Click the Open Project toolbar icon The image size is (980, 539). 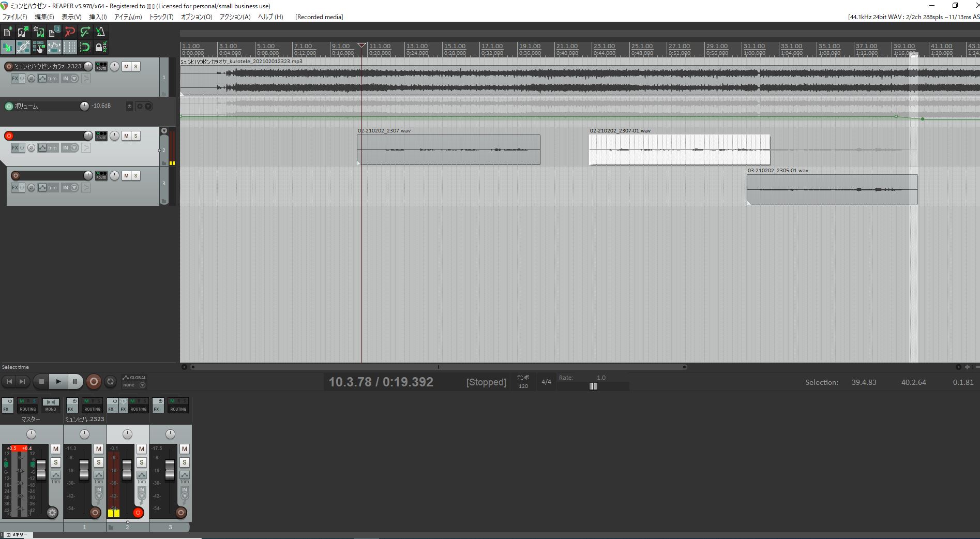coord(23,32)
